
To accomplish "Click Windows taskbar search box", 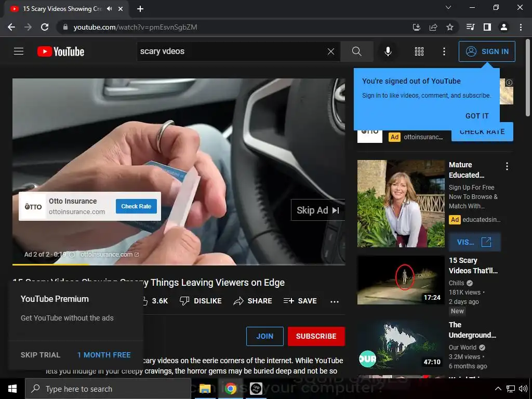I will click(108, 389).
